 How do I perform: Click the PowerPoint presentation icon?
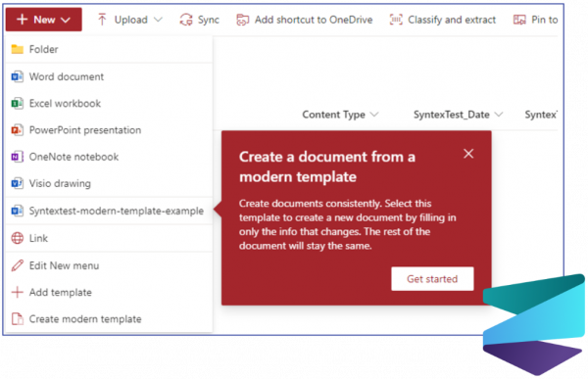point(18,130)
